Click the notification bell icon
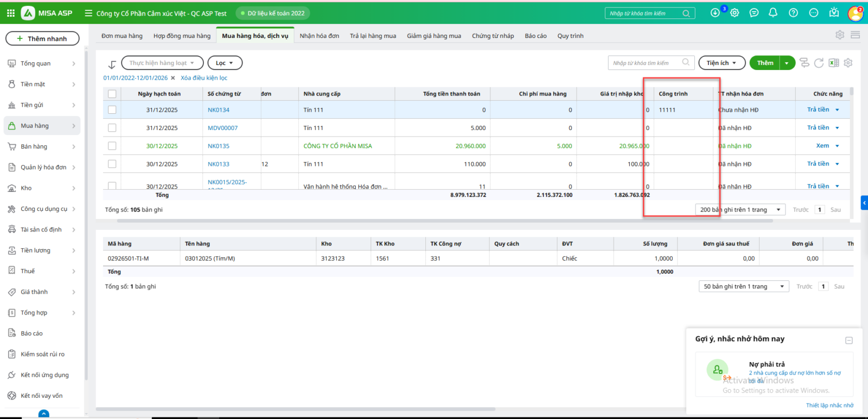Screen dimensions: 868x419 (773, 13)
